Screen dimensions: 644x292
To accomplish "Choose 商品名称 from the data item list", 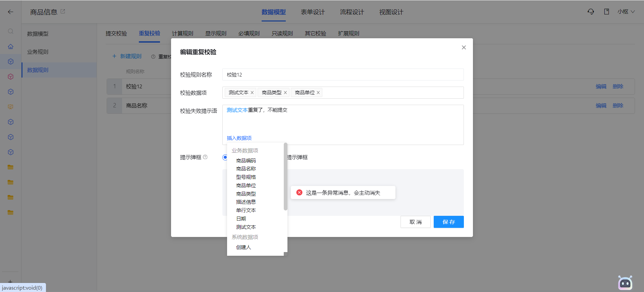I will click(246, 169).
